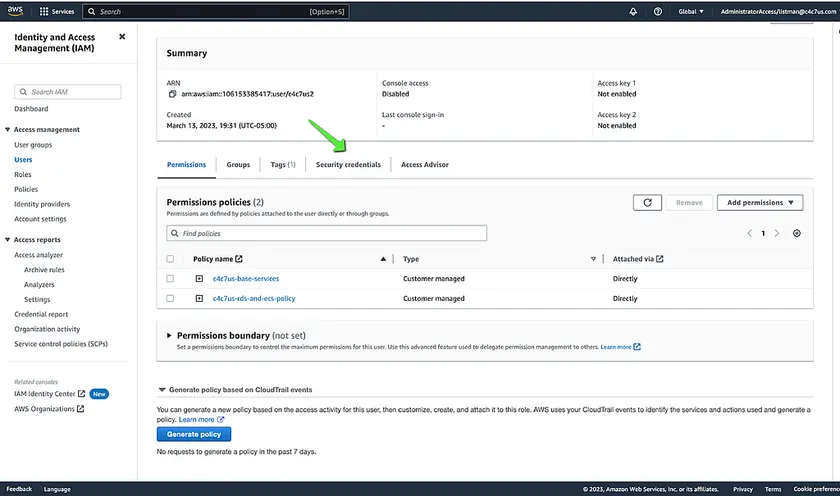840x496 pixels.
Task: Open the Add permissions dropdown
Action: [x=760, y=202]
